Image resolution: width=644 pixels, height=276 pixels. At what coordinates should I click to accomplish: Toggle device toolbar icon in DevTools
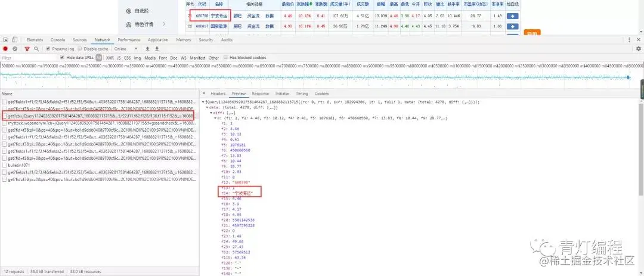[x=14, y=40]
